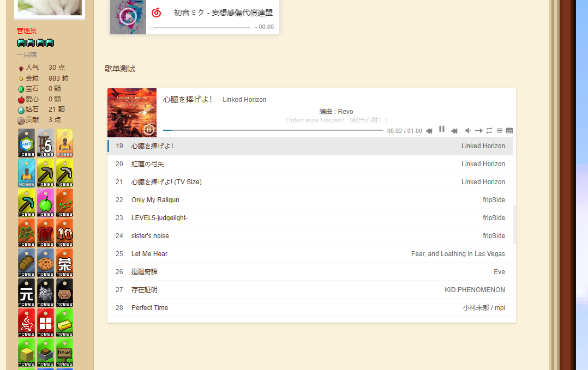Pause using the album cover overlay button
The height and width of the screenshot is (370, 588).
[149, 130]
